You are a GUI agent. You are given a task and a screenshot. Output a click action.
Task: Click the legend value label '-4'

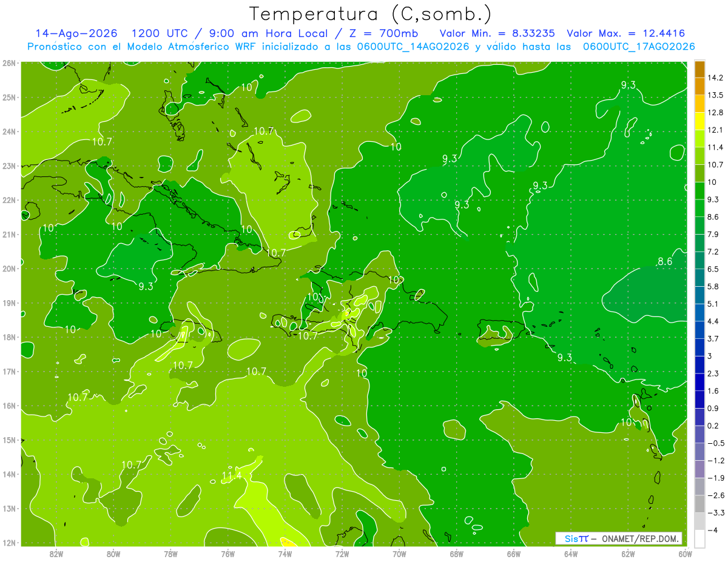[713, 530]
